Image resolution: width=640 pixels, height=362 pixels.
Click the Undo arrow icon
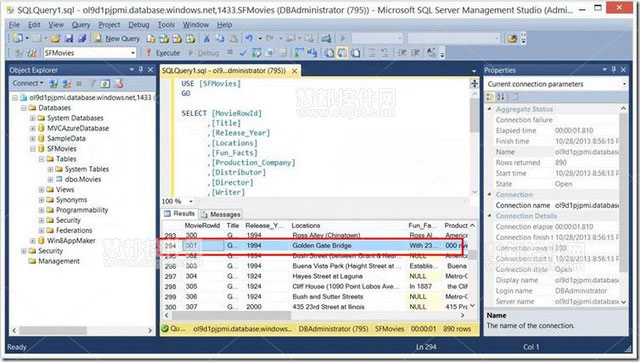click(249, 39)
